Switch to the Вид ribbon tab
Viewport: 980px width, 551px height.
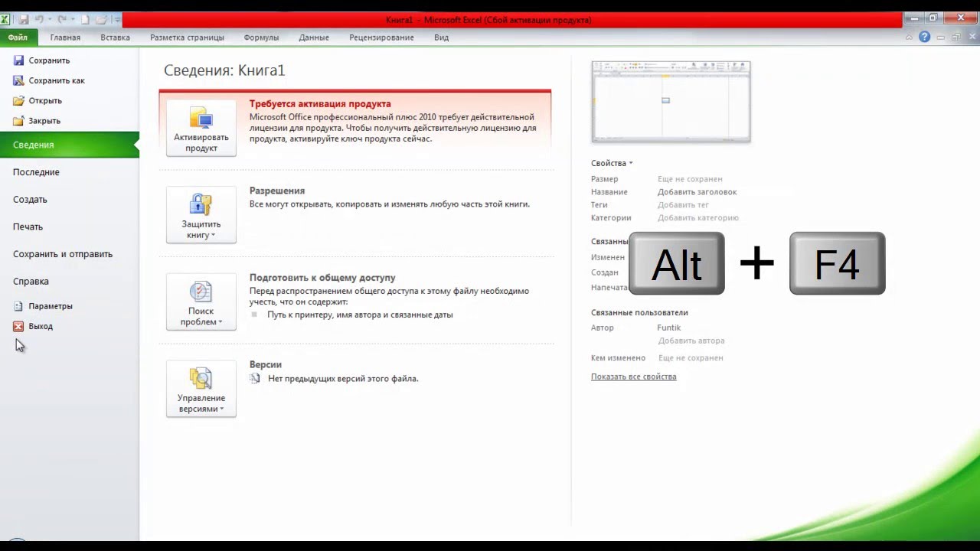(x=441, y=37)
